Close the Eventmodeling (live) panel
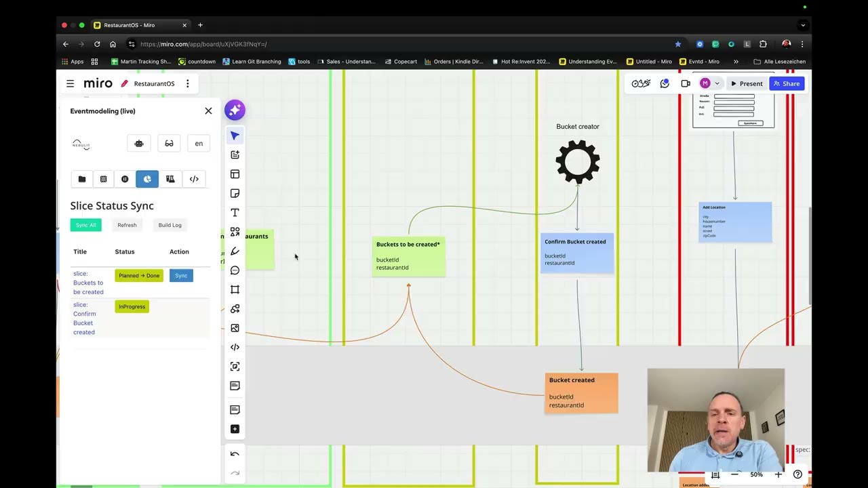The height and width of the screenshot is (488, 868). [208, 111]
